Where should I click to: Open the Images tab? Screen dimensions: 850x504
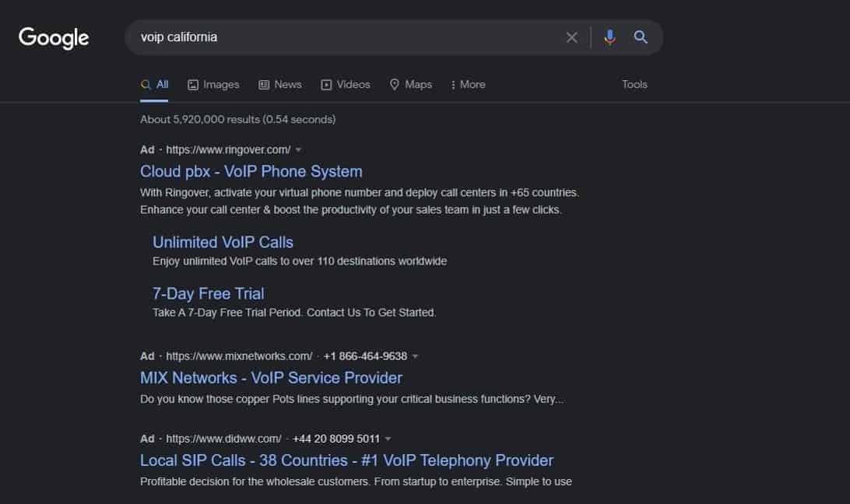click(x=213, y=85)
